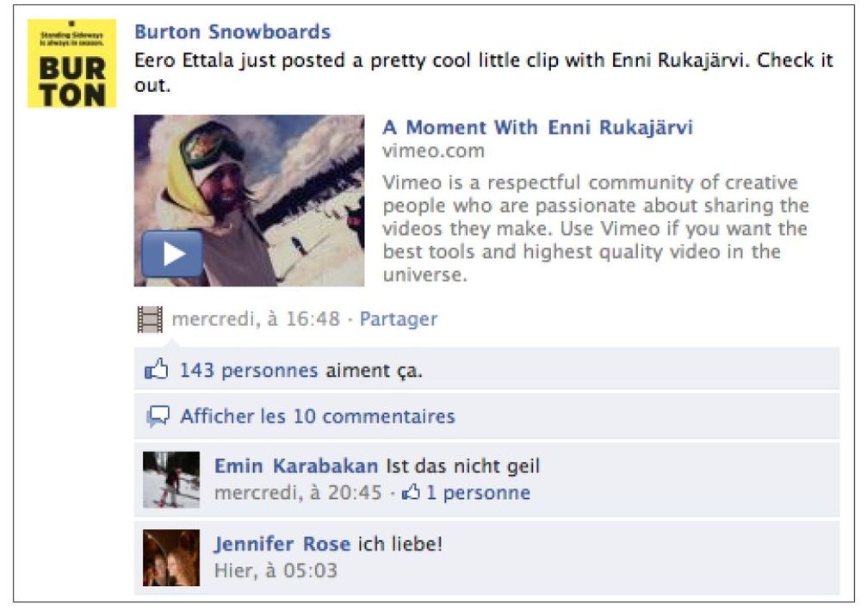Click the thumbs-up icon next to 143 personnes

[156, 369]
